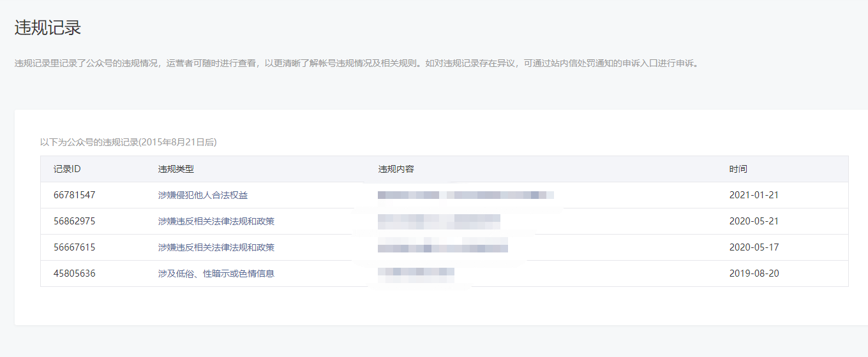Click the 时间 column header
Image resolution: width=868 pixels, height=357 pixels.
(738, 169)
